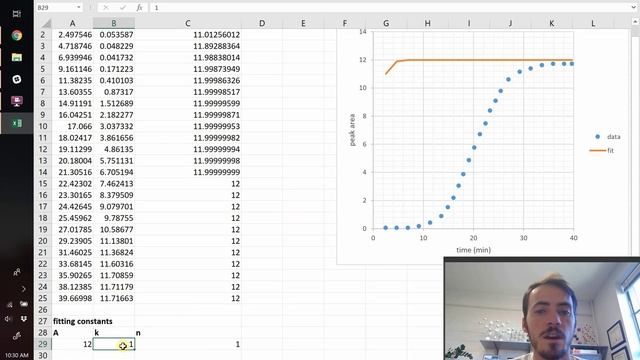The width and height of the screenshot is (640, 360).
Task: Select the 'peak area' axis title
Action: pyautogui.click(x=352, y=130)
